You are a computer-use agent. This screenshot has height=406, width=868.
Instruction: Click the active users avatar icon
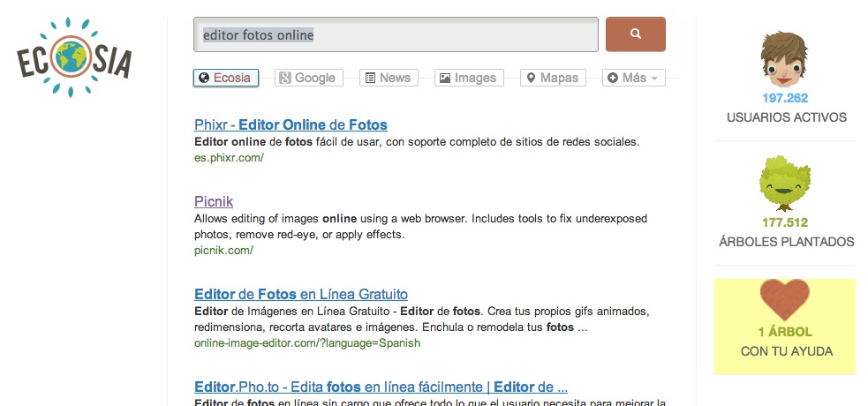pyautogui.click(x=784, y=60)
